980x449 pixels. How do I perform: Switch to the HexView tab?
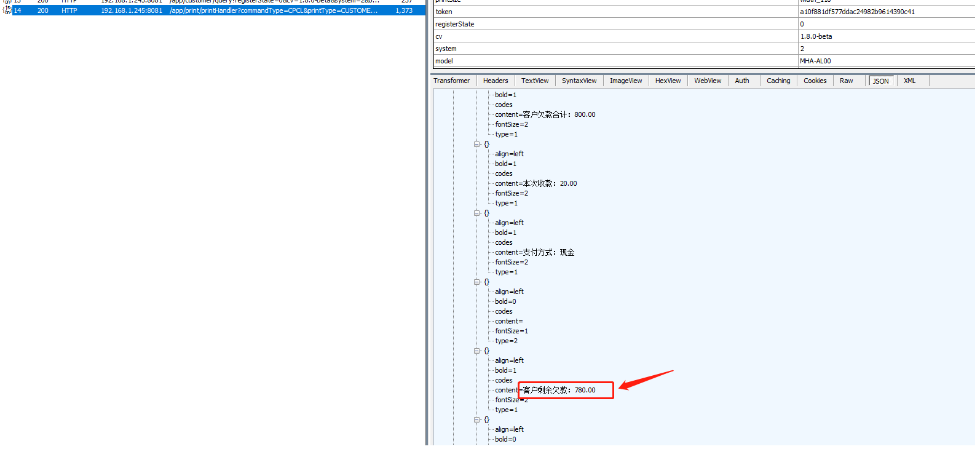pos(668,81)
